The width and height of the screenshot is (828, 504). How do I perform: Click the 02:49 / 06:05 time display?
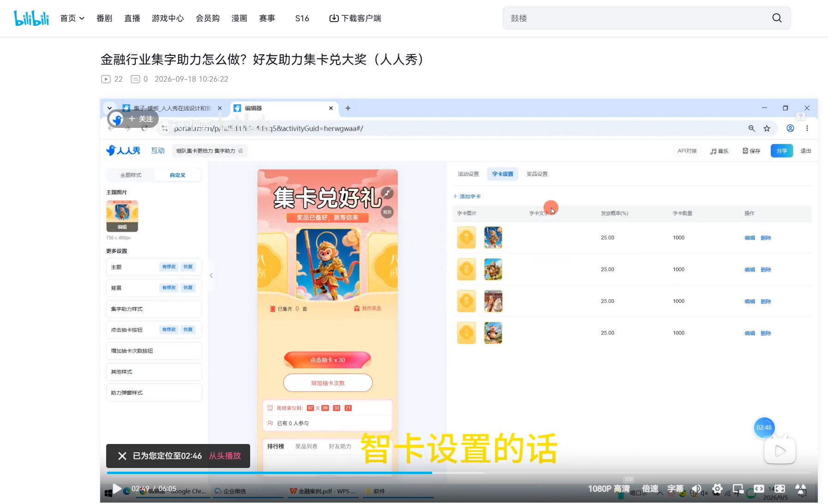point(154,489)
